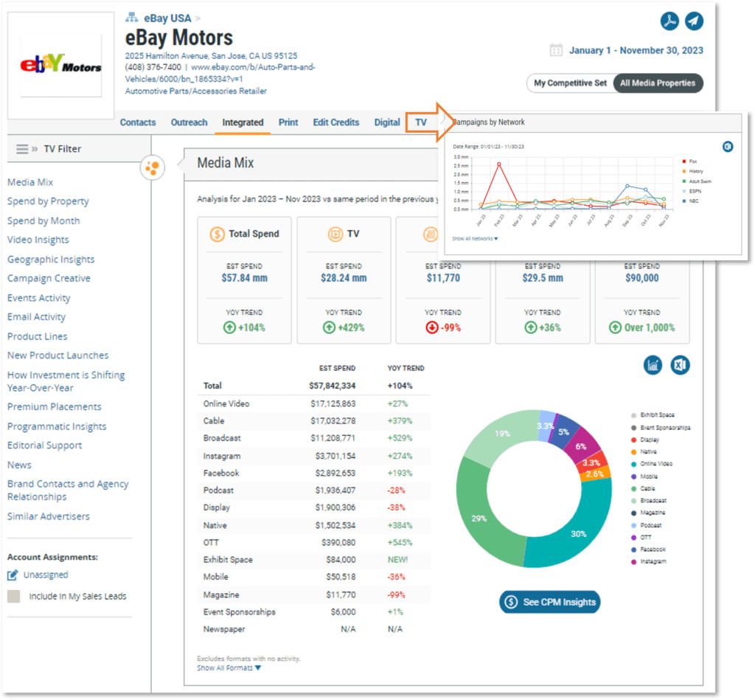Click the dollar icon on Total Spend card
This screenshot has height=700, width=755.
(x=218, y=234)
